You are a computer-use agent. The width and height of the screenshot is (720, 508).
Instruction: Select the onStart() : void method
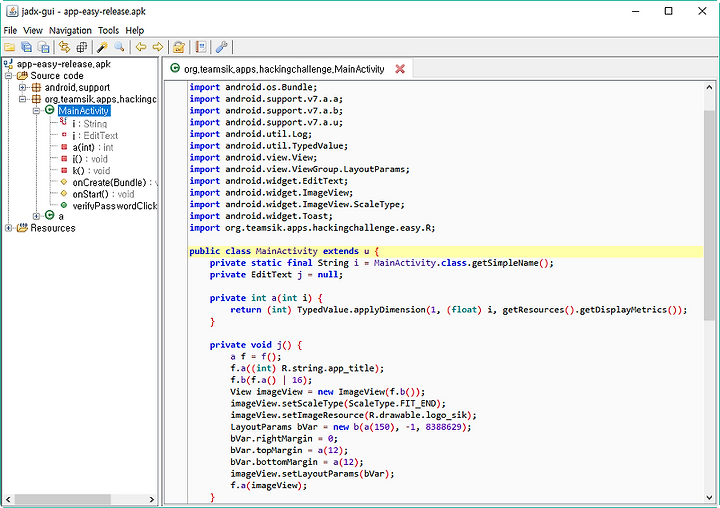pos(103,194)
